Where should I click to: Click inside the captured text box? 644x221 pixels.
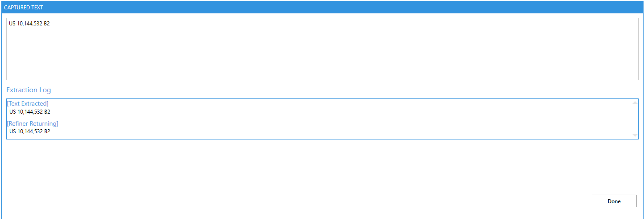pyautogui.click(x=322, y=49)
